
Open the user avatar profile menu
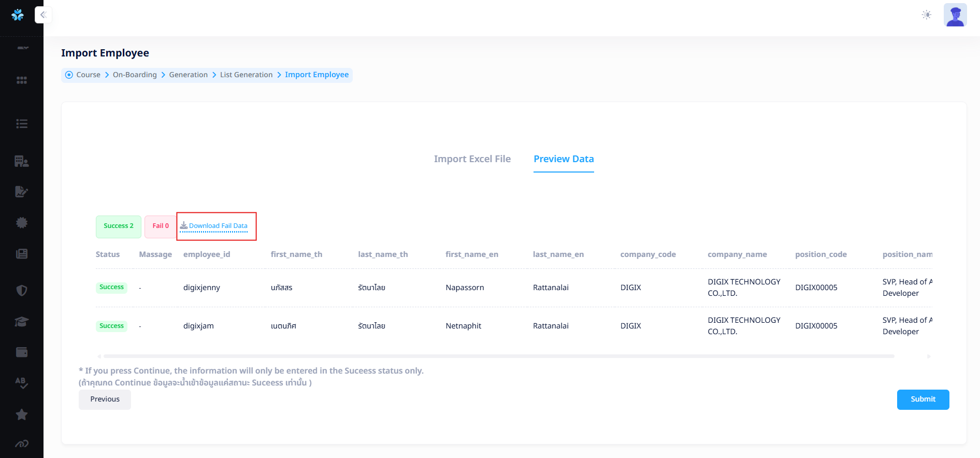tap(955, 15)
